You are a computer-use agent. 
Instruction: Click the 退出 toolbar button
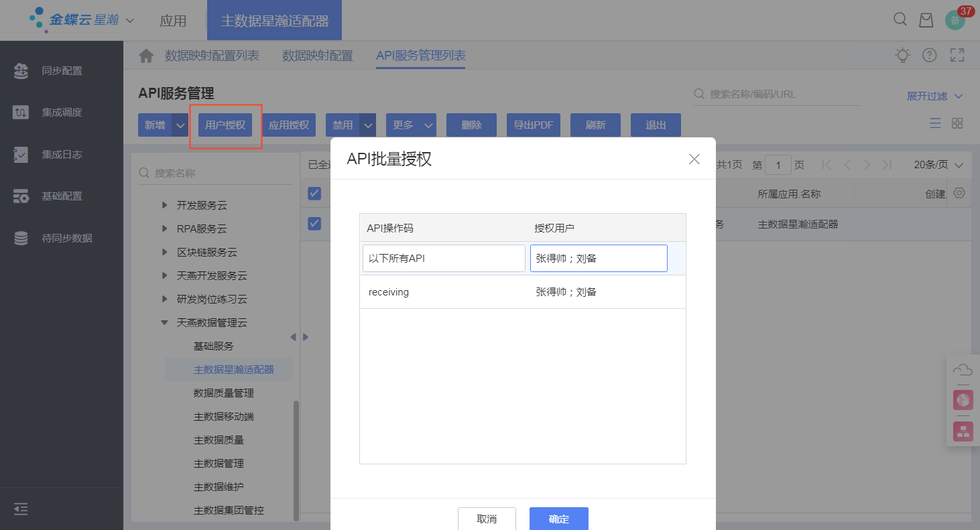click(656, 125)
